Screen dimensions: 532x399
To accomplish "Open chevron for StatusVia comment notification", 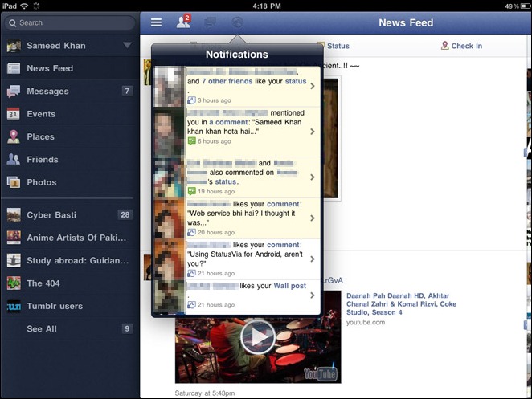I will coord(313,259).
